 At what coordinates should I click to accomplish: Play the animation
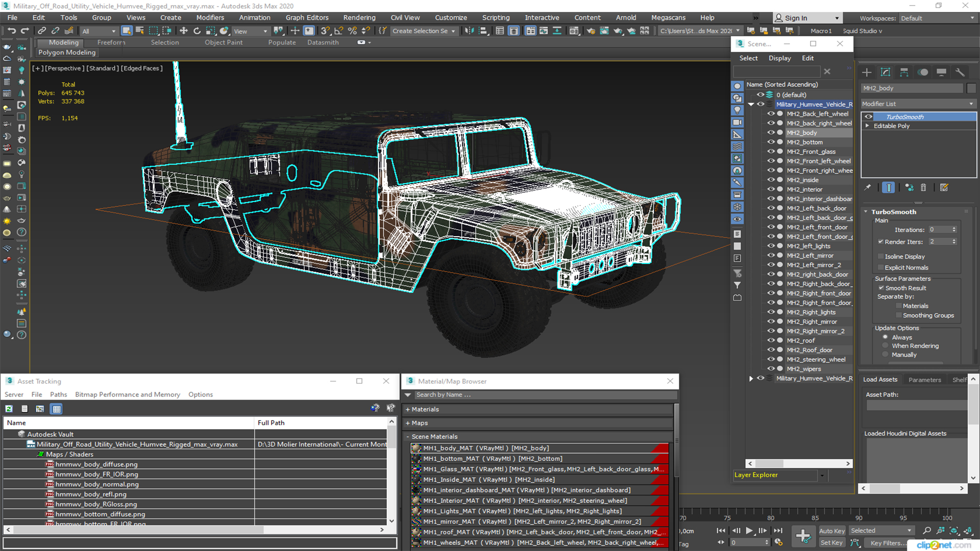click(x=749, y=531)
